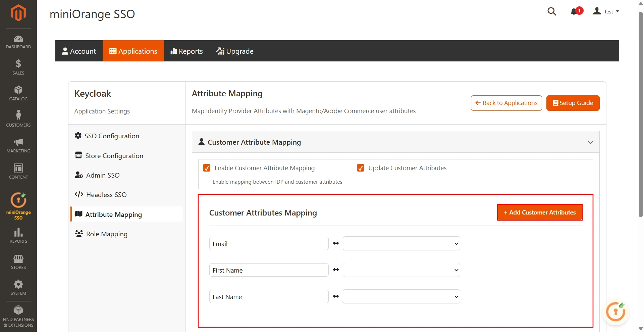Collapse the Customer Attribute Mapping section
The width and height of the screenshot is (644, 332).
pos(590,142)
